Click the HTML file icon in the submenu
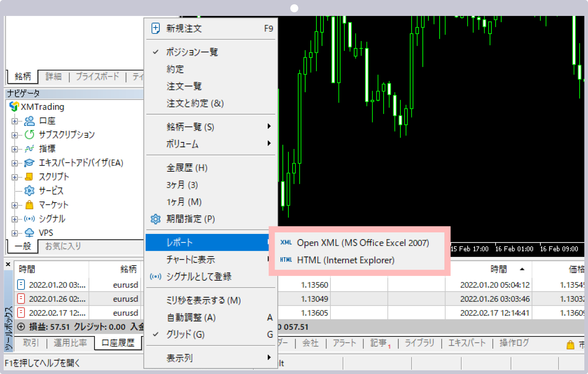This screenshot has width=588, height=374. [x=286, y=260]
